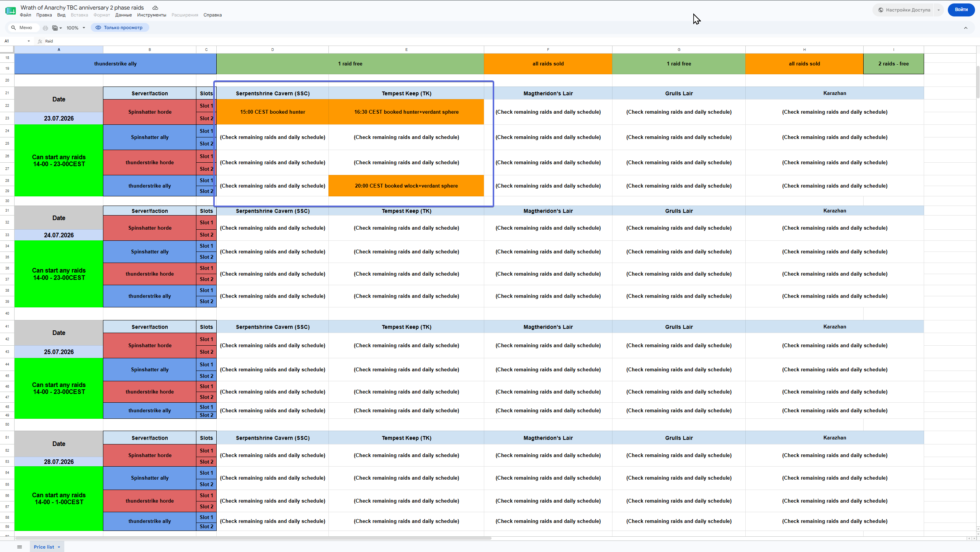This screenshot has width=980, height=552.
Task: Open the Инструменты menu
Action: (152, 15)
